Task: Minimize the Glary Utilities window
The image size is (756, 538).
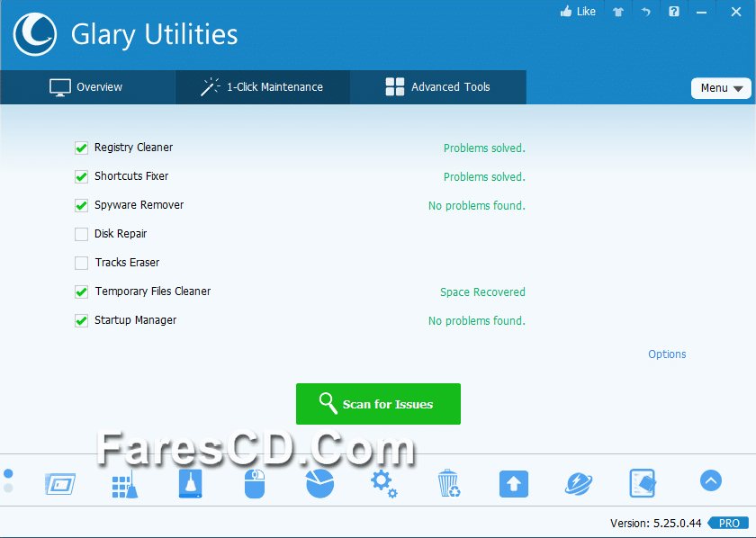Action: (702, 12)
